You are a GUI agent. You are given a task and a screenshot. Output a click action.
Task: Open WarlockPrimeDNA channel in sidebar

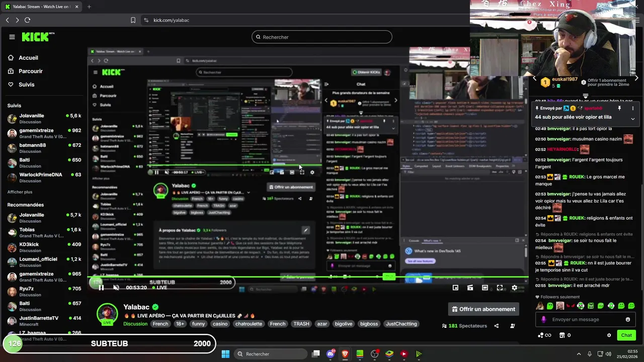(x=44, y=177)
